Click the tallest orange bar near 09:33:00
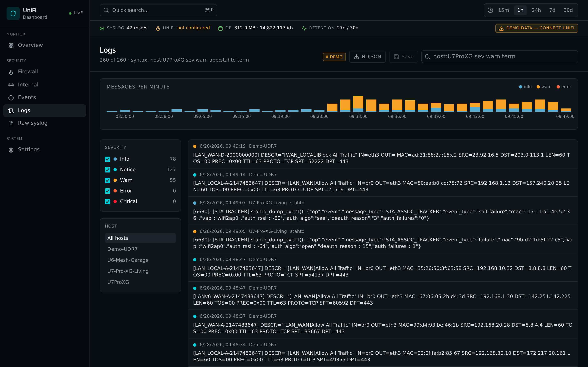This screenshot has width=588, height=367. click(x=358, y=104)
